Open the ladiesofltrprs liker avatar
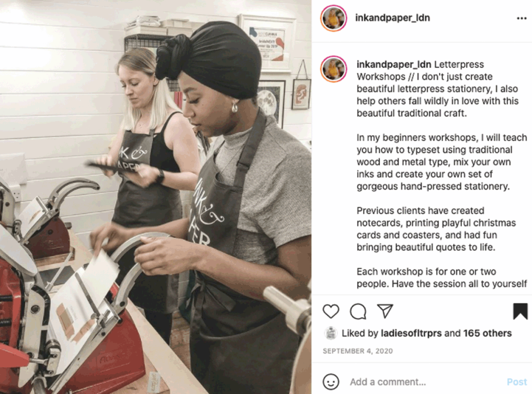The height and width of the screenshot is (394, 532). click(x=330, y=333)
